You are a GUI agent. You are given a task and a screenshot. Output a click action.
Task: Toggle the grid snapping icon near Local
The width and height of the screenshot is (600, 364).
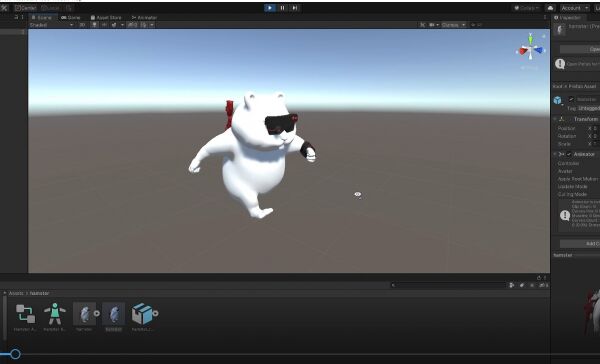pos(68,8)
